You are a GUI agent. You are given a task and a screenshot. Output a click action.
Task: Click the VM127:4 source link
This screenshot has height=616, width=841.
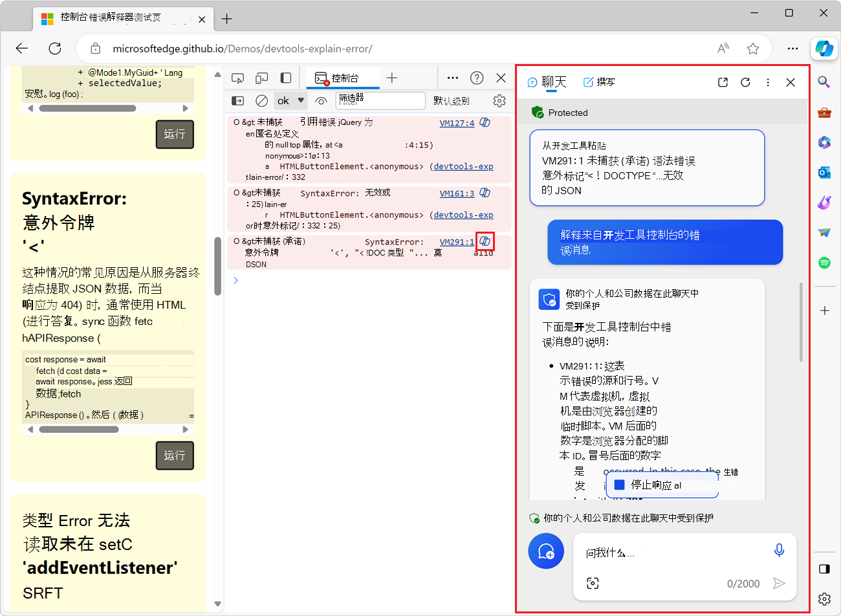[x=456, y=122]
